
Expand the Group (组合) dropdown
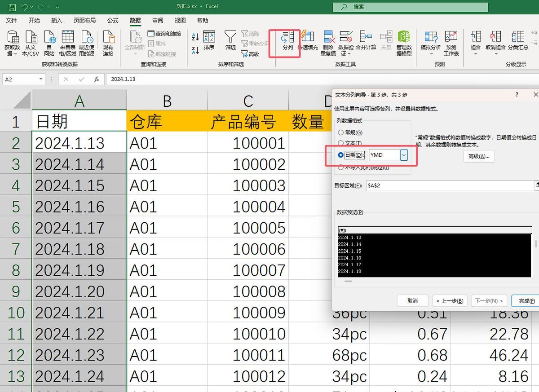(476, 53)
